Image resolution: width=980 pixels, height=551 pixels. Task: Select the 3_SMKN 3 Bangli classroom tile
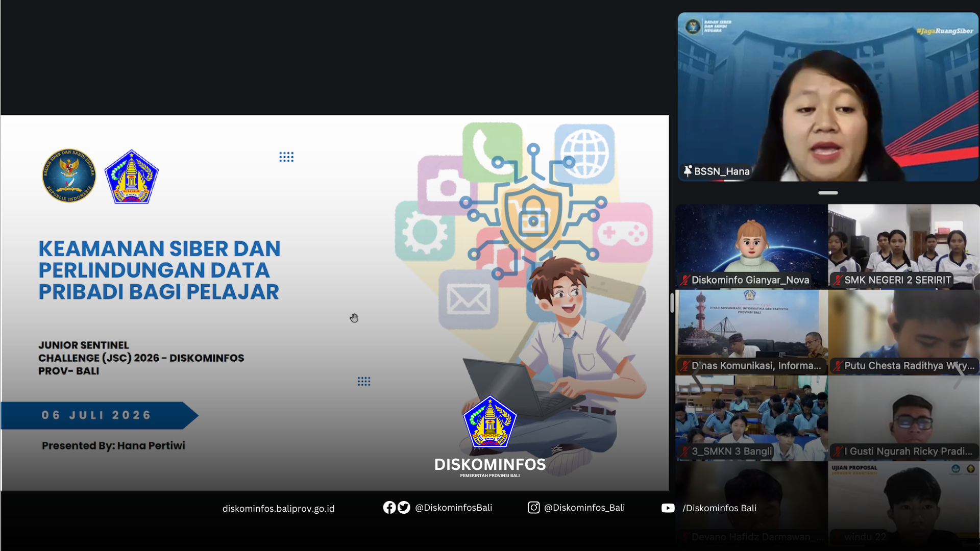tap(751, 418)
